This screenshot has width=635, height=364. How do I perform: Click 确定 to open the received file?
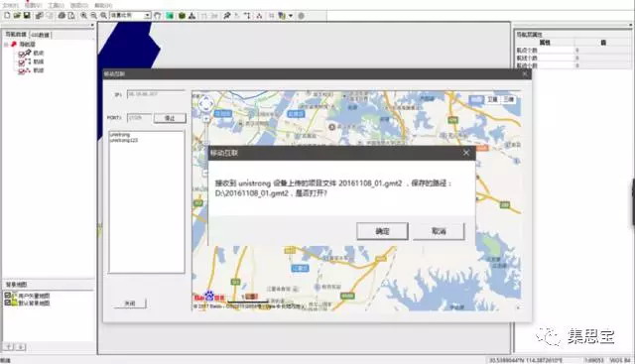[x=382, y=231]
